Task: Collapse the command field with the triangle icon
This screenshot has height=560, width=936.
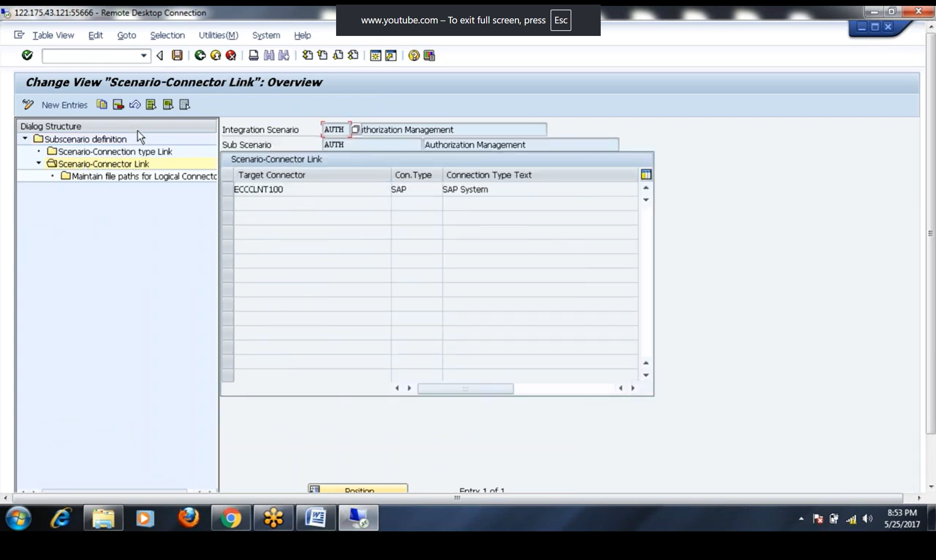Action: pyautogui.click(x=160, y=56)
